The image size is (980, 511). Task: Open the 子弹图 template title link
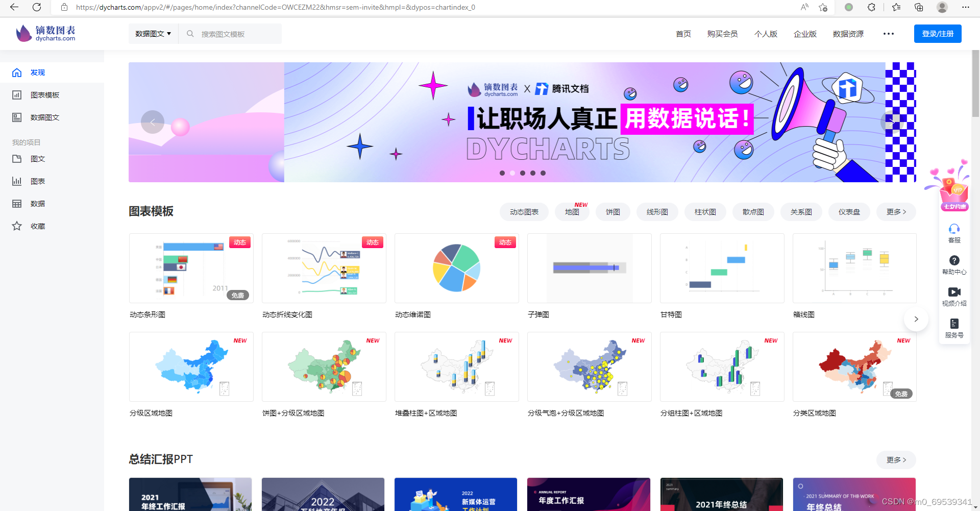coord(538,314)
